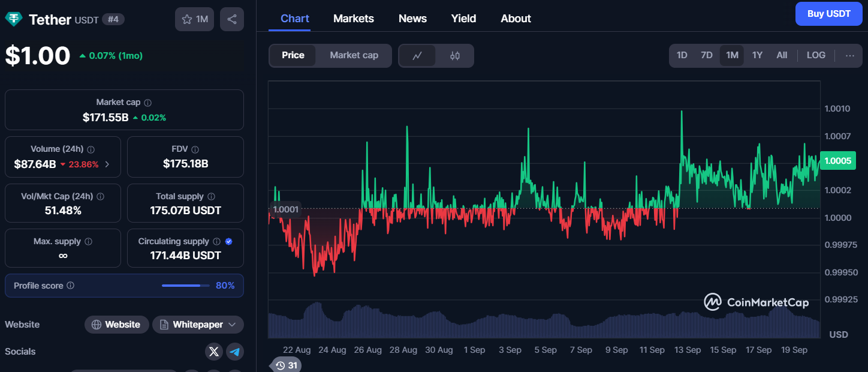The width and height of the screenshot is (868, 372).
Task: Click Vol/Mkt Cap info icon
Action: (x=101, y=197)
